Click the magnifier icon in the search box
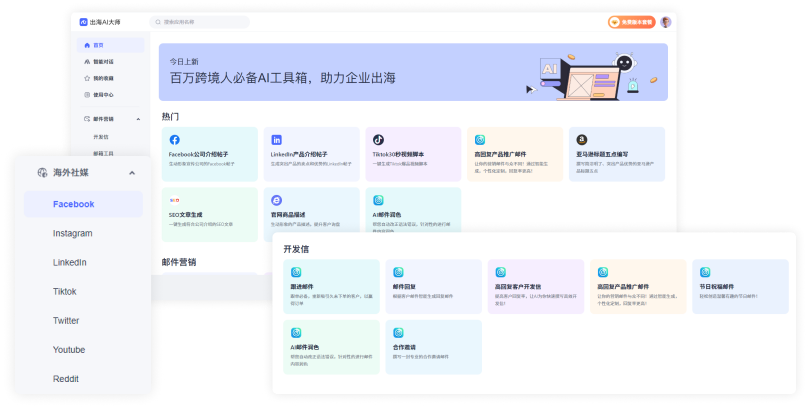The height and width of the screenshot is (409, 808). [x=158, y=22]
